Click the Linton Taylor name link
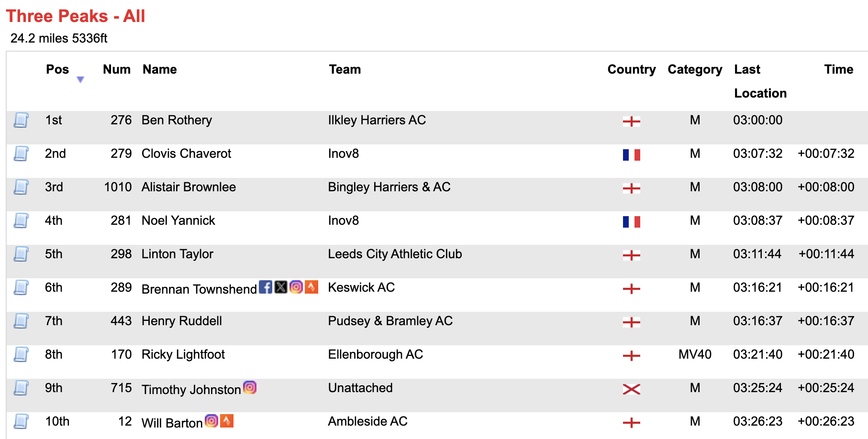The width and height of the screenshot is (868, 439). point(177,254)
